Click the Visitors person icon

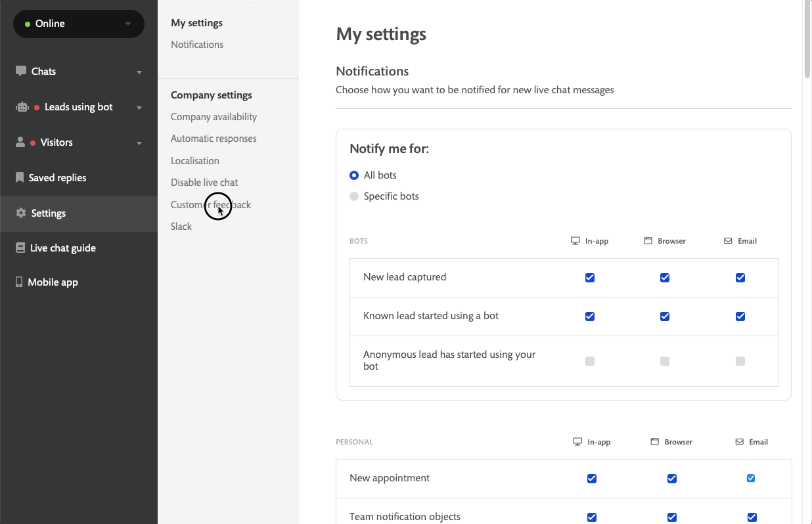[x=20, y=142]
